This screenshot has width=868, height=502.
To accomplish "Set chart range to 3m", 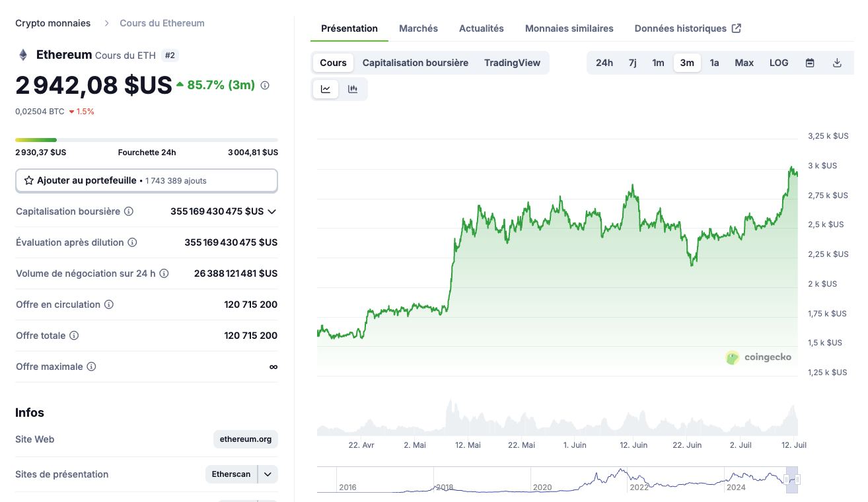I will (x=687, y=63).
